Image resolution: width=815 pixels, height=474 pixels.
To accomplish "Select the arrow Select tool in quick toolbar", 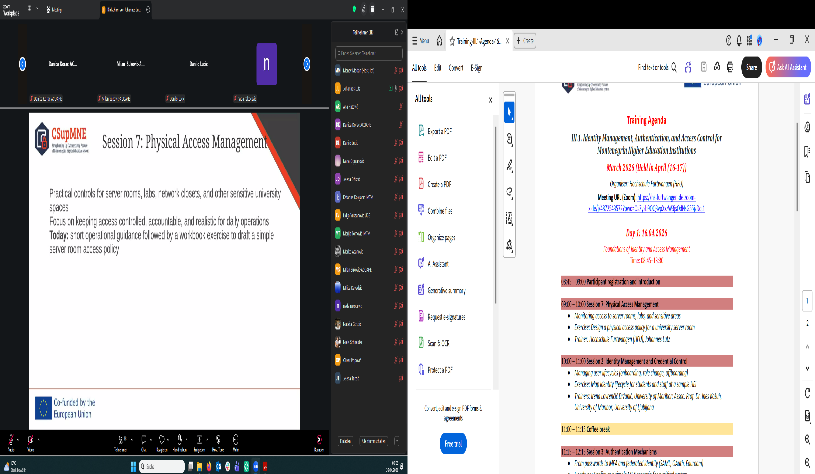I will coord(509,112).
